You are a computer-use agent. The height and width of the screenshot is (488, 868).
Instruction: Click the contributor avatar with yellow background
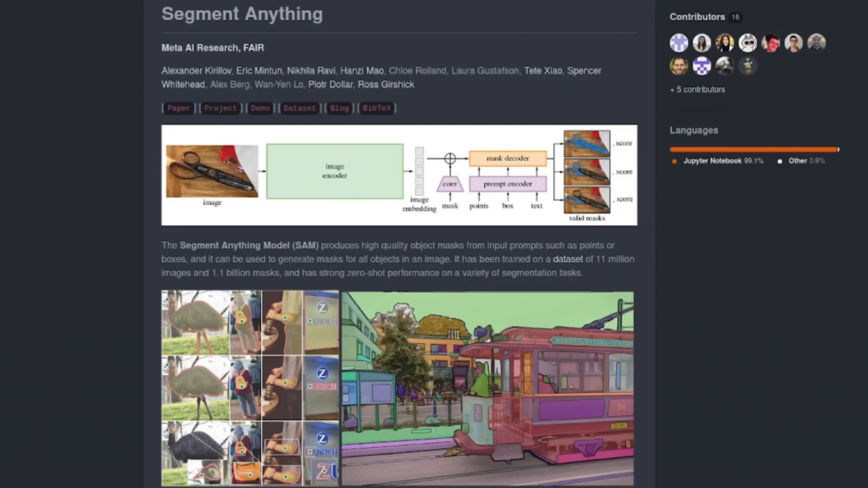coord(725,43)
